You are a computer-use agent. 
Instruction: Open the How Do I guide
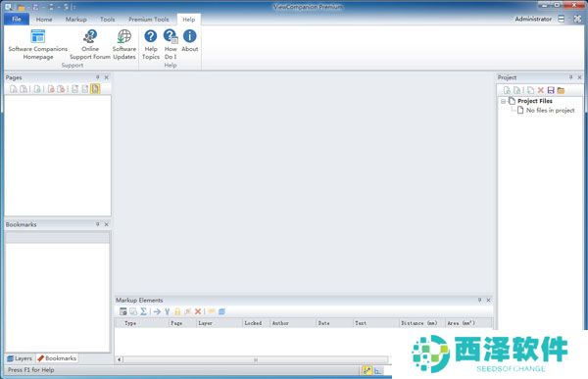[x=171, y=45]
